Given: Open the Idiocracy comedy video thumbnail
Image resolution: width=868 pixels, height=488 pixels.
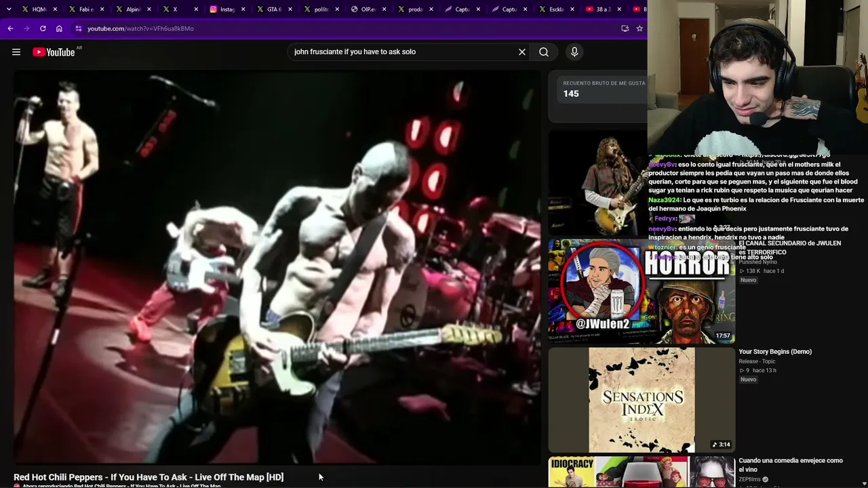Looking at the screenshot, I should [x=642, y=472].
